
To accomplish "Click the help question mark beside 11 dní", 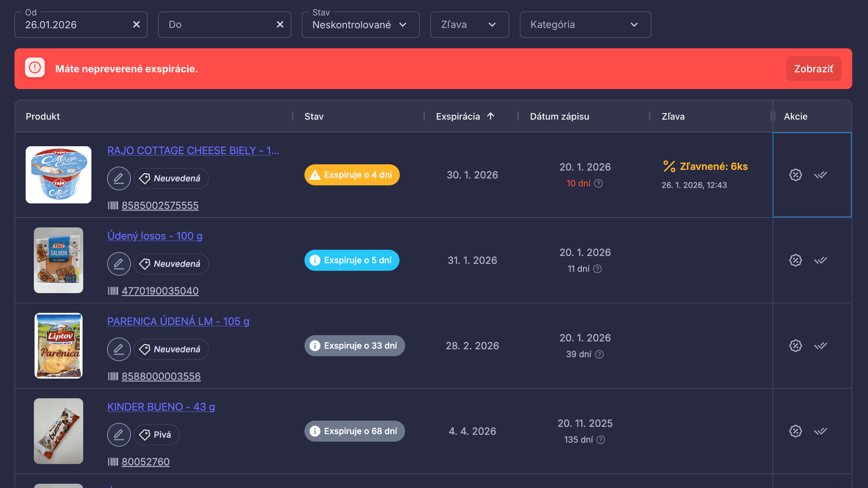I will [597, 269].
